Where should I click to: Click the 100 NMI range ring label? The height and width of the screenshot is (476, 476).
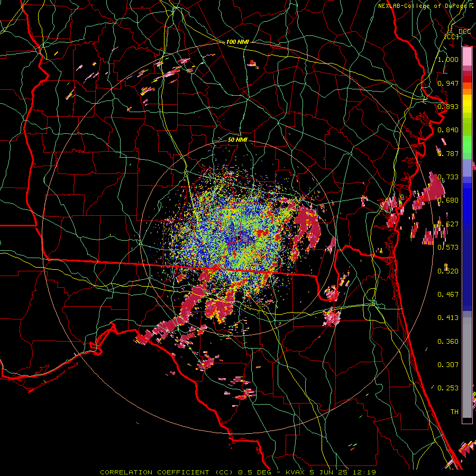click(237, 42)
